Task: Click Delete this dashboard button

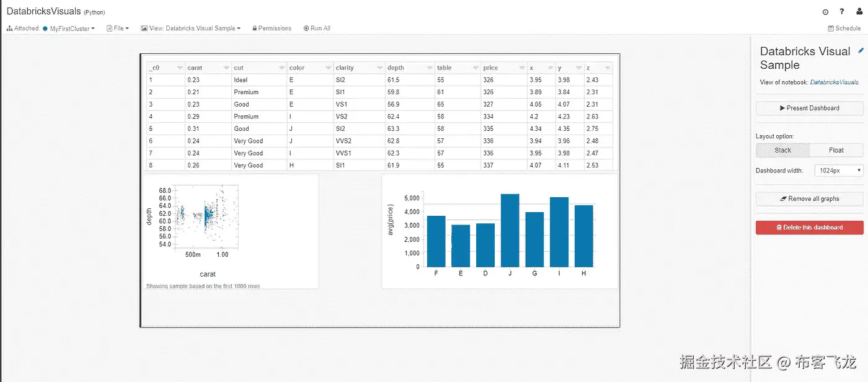Action: pos(809,228)
